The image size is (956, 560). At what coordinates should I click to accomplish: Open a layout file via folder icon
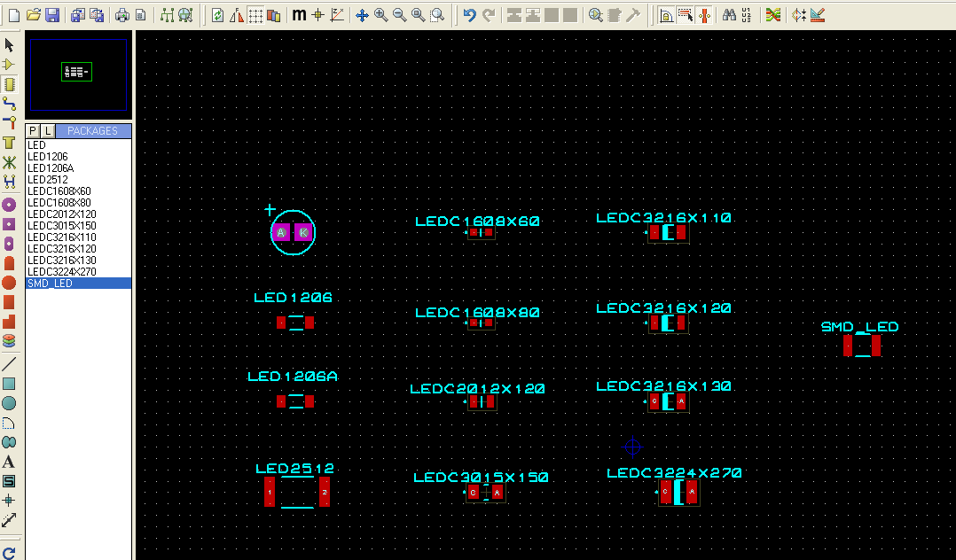click(x=33, y=15)
